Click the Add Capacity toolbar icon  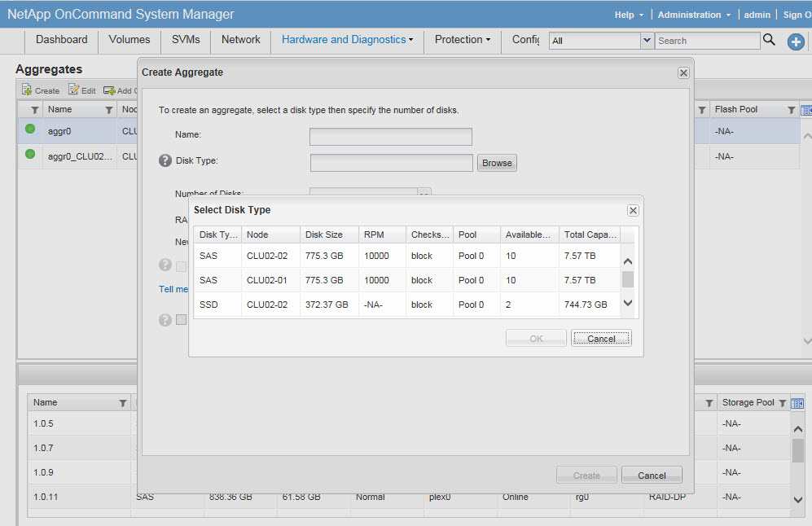[109, 90]
